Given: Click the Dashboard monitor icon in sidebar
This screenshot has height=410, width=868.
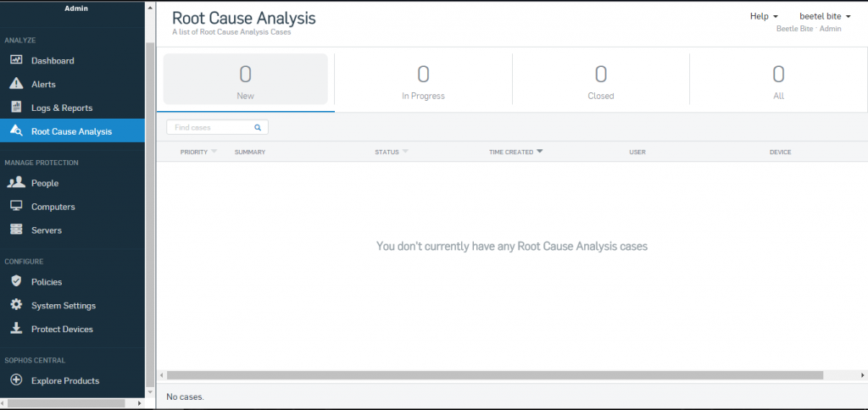Looking at the screenshot, I should click(x=17, y=60).
